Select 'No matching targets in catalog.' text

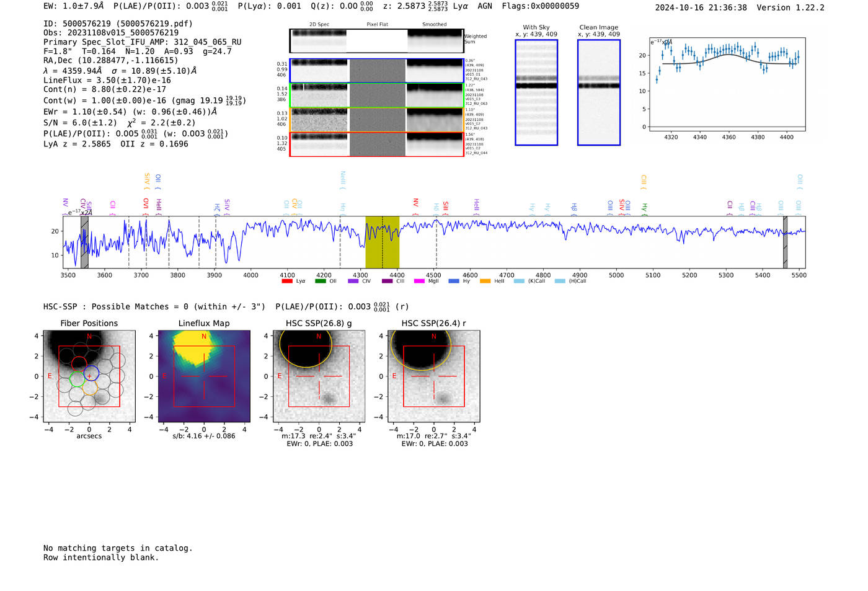118,548
